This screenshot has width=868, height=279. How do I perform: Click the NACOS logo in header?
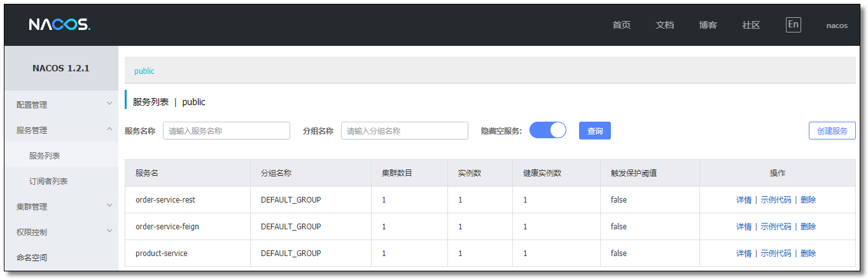(60, 25)
